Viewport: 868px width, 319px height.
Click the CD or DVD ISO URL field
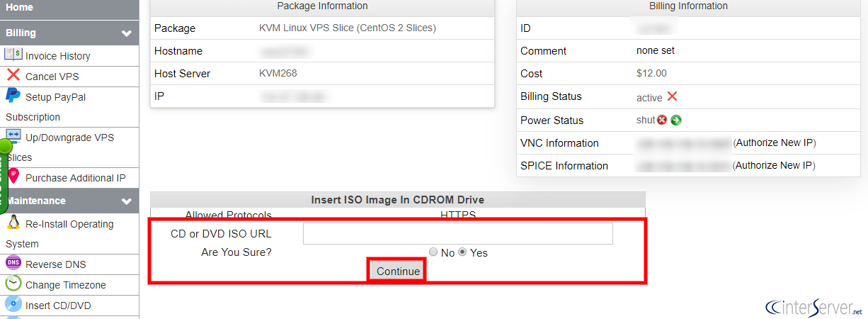[x=458, y=234]
